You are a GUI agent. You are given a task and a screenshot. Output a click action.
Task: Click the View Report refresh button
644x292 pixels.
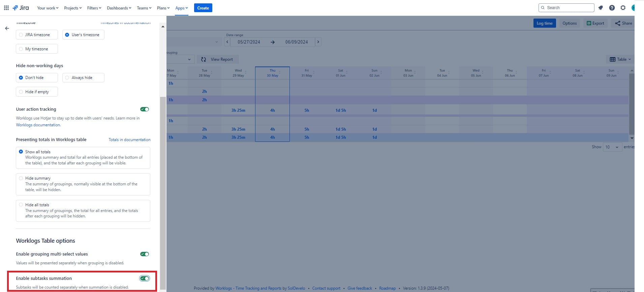218,59
